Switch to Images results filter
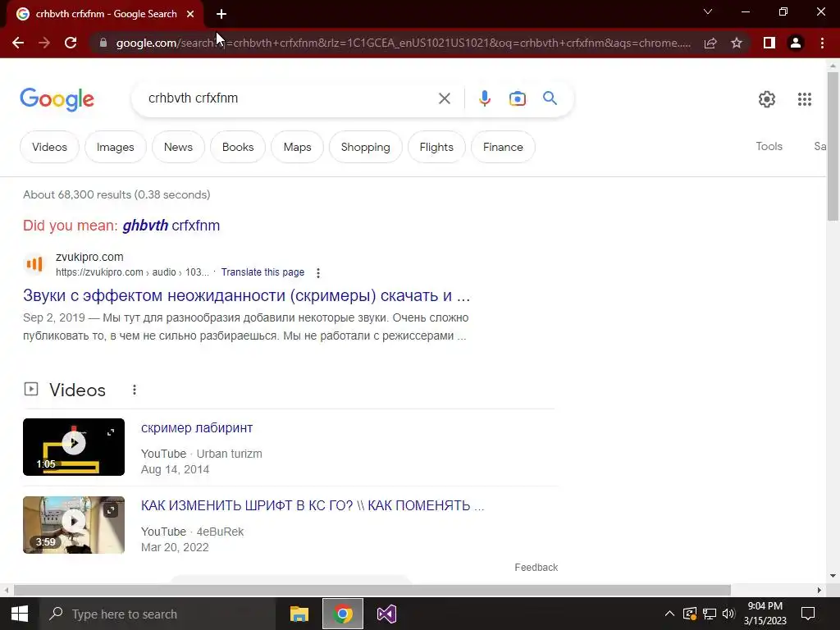The width and height of the screenshot is (840, 630). click(115, 147)
